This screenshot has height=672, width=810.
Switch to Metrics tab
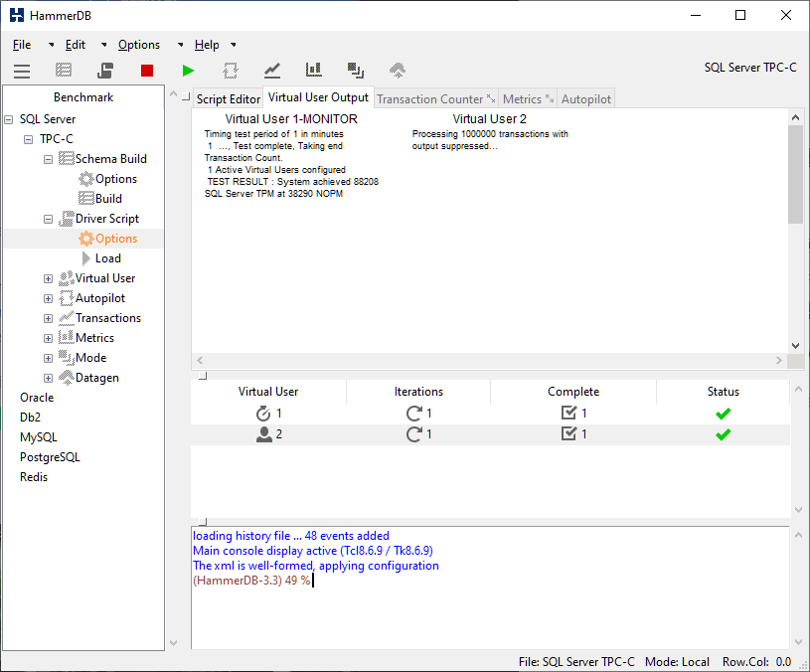(528, 99)
